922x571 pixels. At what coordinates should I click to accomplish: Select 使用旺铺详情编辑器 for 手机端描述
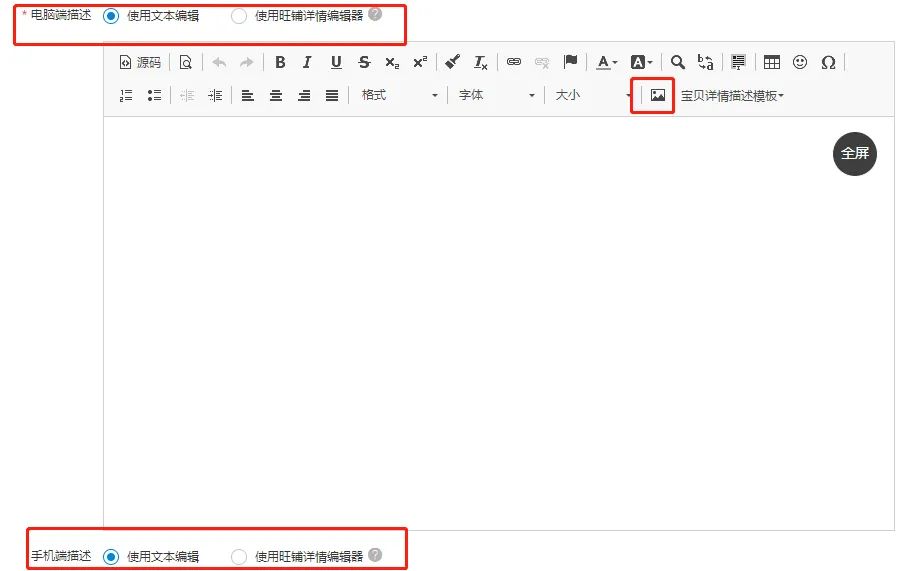(239, 556)
